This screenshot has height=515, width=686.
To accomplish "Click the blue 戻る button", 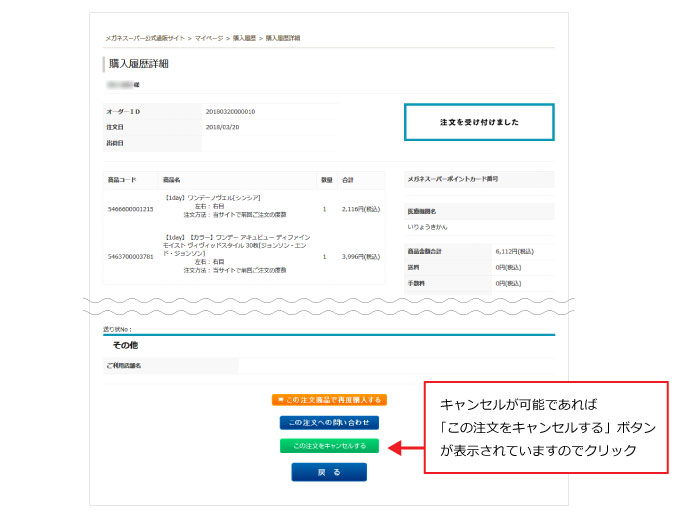I will point(329,472).
